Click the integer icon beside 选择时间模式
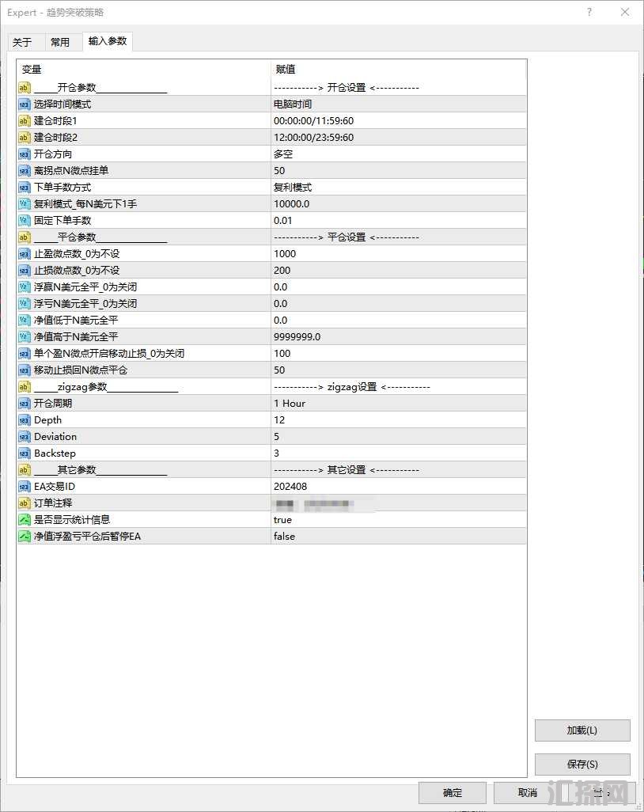Image resolution: width=644 pixels, height=812 pixels. [x=25, y=104]
